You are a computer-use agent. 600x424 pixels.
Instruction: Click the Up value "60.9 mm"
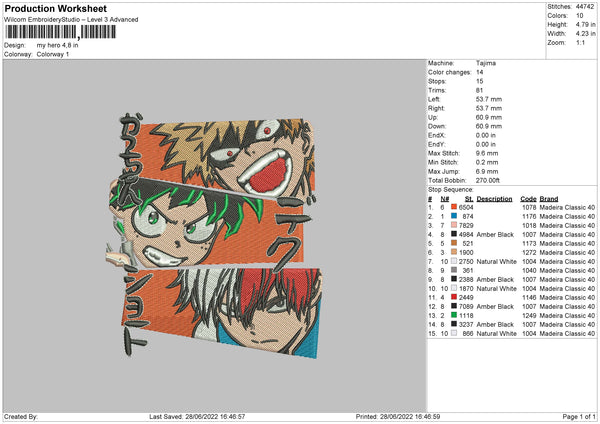tap(489, 117)
